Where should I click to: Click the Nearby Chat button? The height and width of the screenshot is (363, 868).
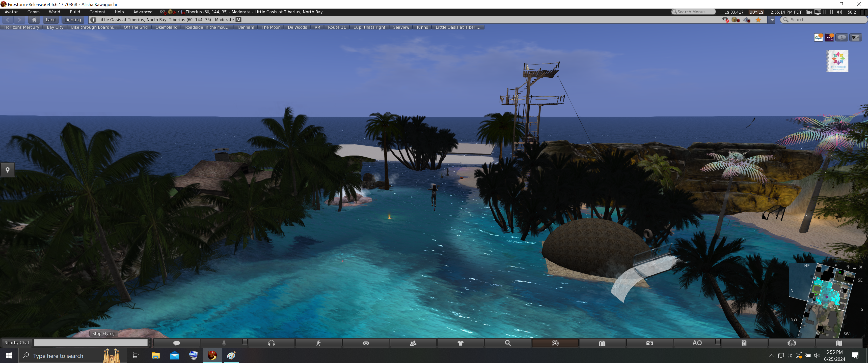coord(17,343)
